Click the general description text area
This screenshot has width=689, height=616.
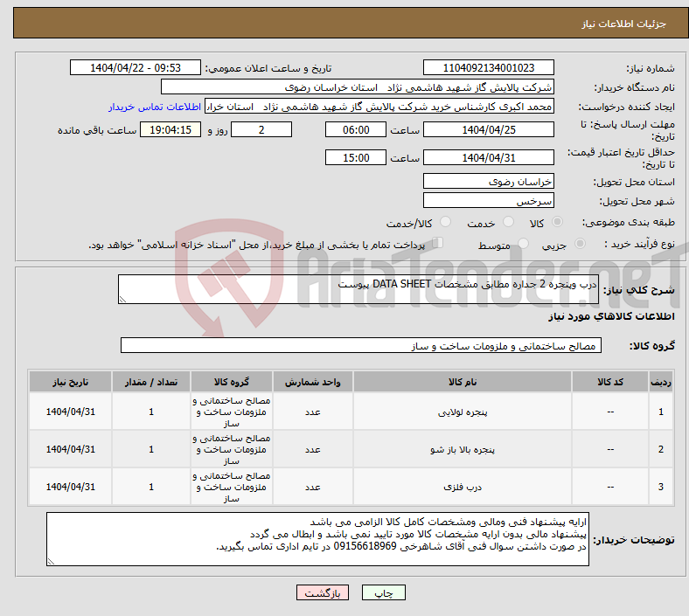coord(358,289)
